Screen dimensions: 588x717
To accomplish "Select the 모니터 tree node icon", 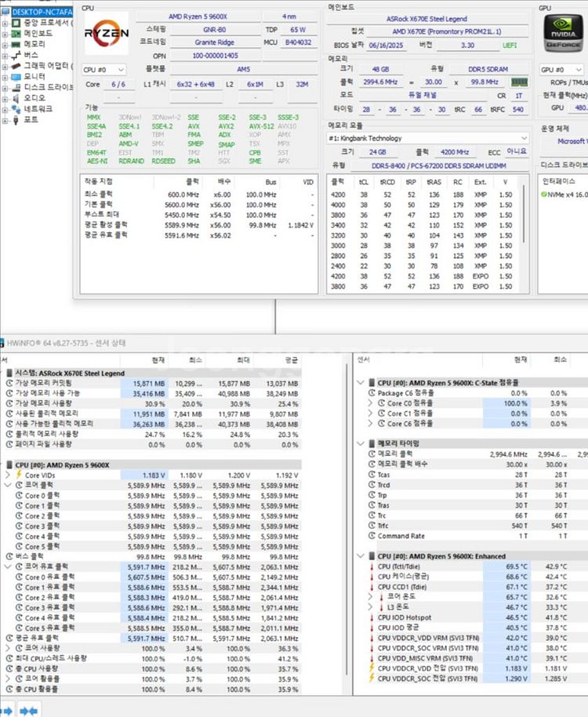I will click(x=16, y=76).
